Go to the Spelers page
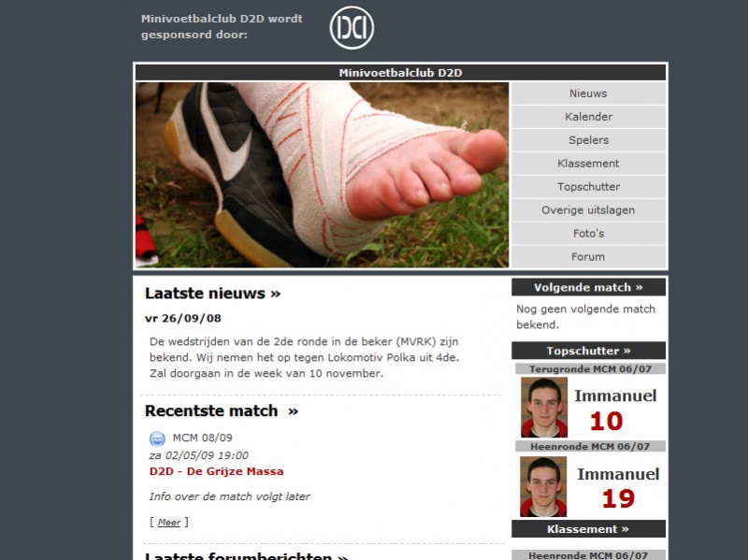The width and height of the screenshot is (748, 560). point(588,140)
